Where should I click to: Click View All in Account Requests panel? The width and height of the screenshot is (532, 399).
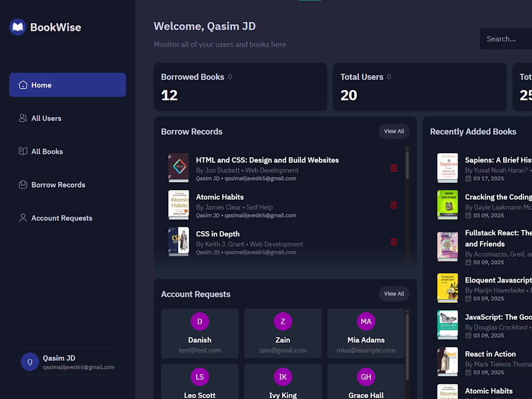click(x=394, y=294)
